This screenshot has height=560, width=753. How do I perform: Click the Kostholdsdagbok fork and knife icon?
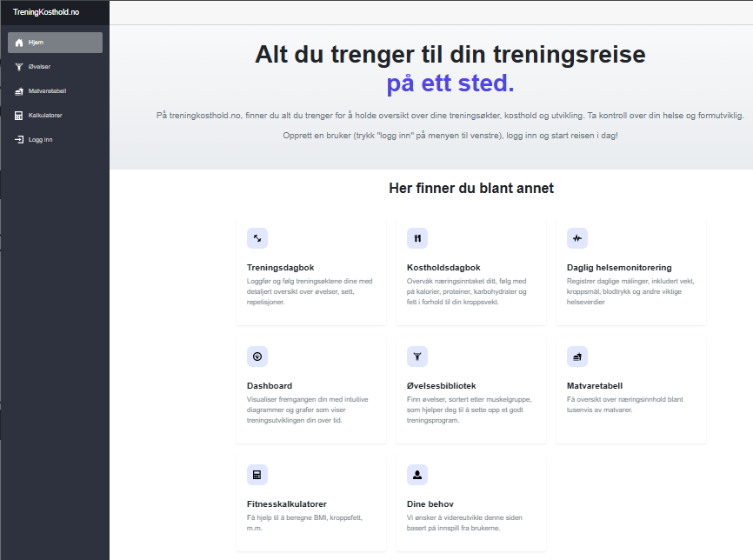click(417, 237)
